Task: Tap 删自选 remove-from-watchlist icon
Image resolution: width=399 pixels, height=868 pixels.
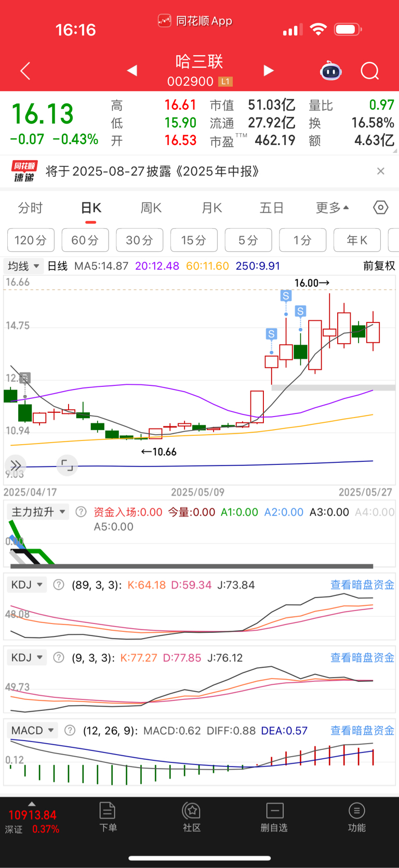Action: point(274,817)
